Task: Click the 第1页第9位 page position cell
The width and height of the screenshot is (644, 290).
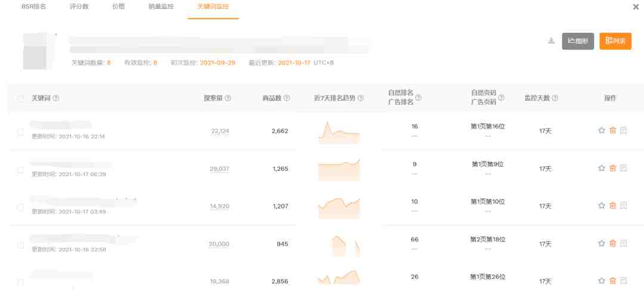Action: pos(488,164)
